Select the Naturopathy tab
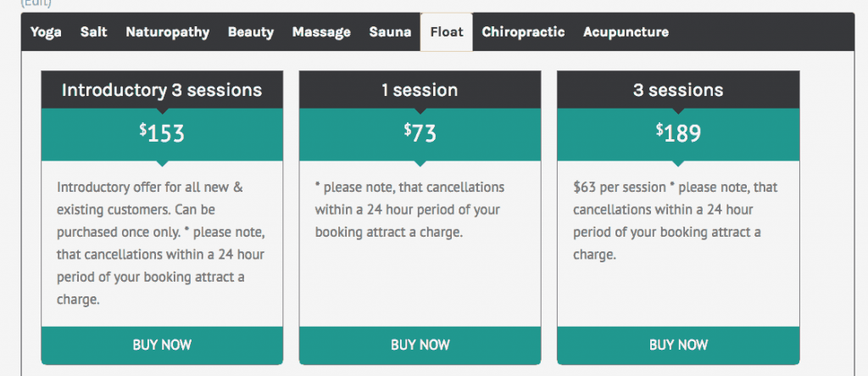 [x=167, y=32]
